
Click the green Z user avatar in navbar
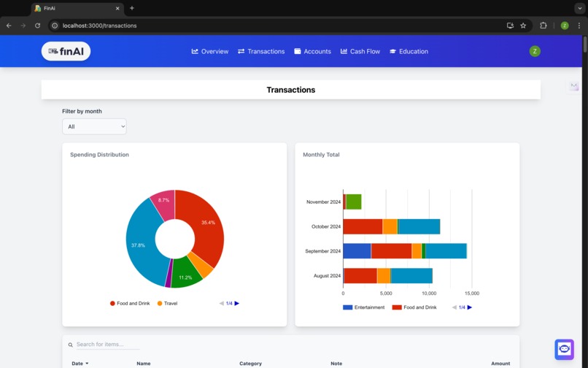pyautogui.click(x=535, y=51)
